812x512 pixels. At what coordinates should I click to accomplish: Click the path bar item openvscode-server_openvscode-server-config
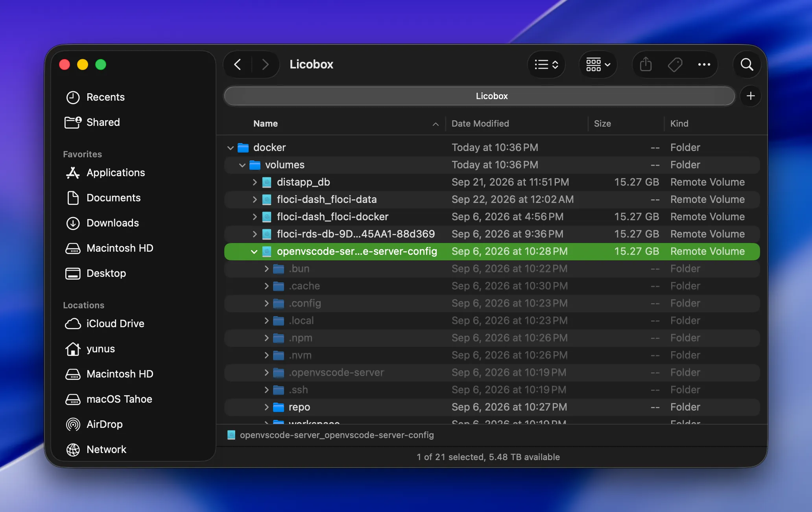click(x=330, y=435)
